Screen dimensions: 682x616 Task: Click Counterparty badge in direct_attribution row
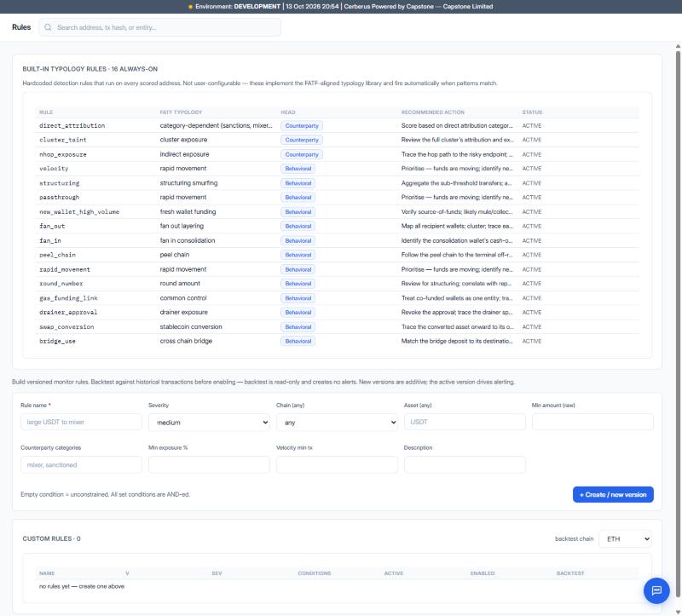click(302, 125)
